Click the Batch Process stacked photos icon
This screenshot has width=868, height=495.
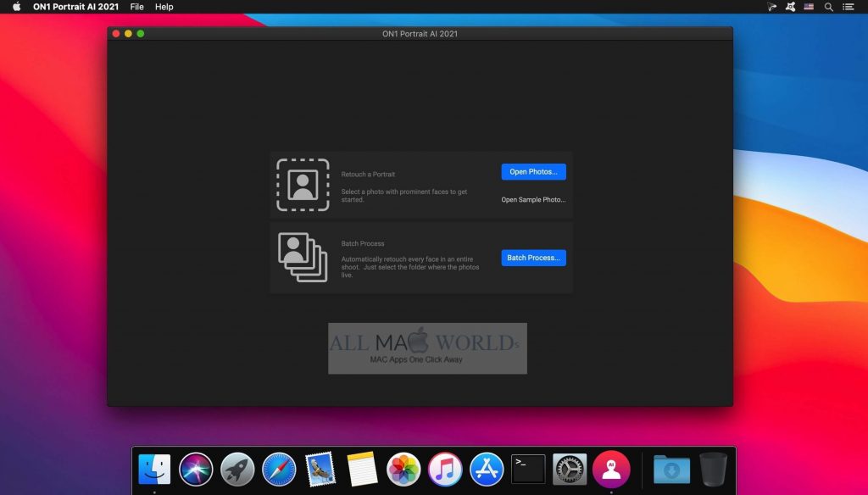point(303,258)
